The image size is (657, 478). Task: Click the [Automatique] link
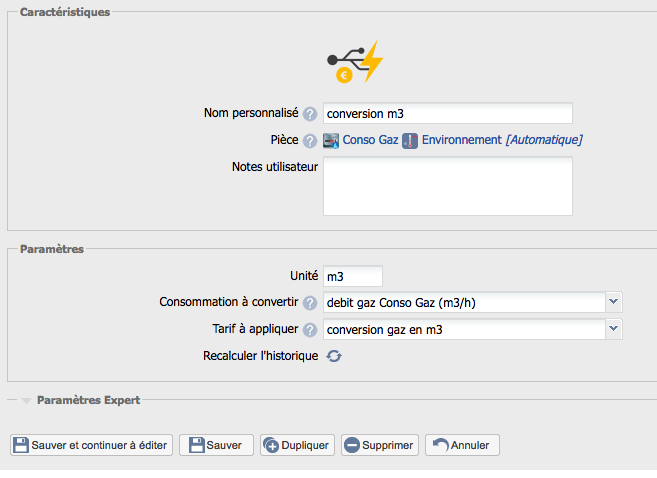click(543, 141)
